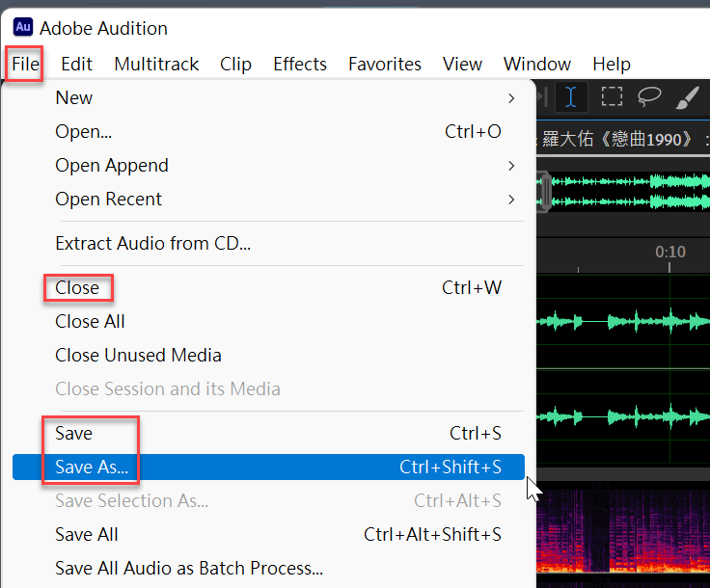Choose Extract Audio from CD...
The image size is (710, 588).
(x=268, y=243)
